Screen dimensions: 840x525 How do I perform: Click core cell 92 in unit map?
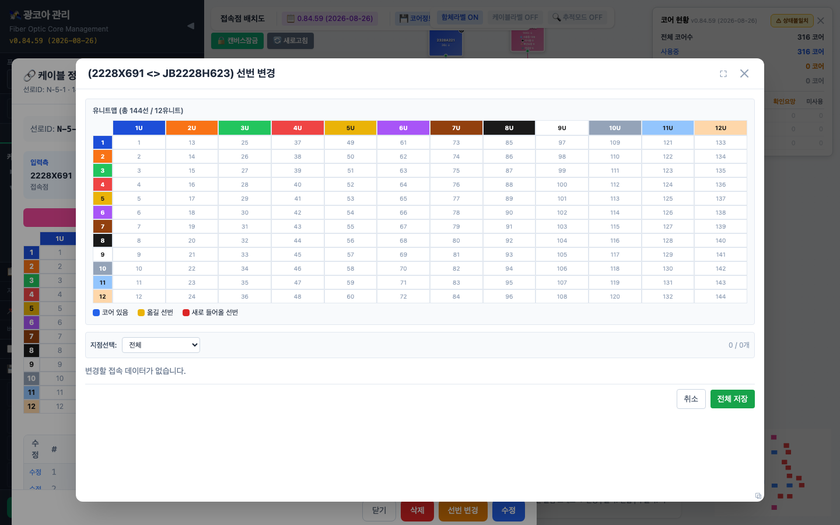509,241
